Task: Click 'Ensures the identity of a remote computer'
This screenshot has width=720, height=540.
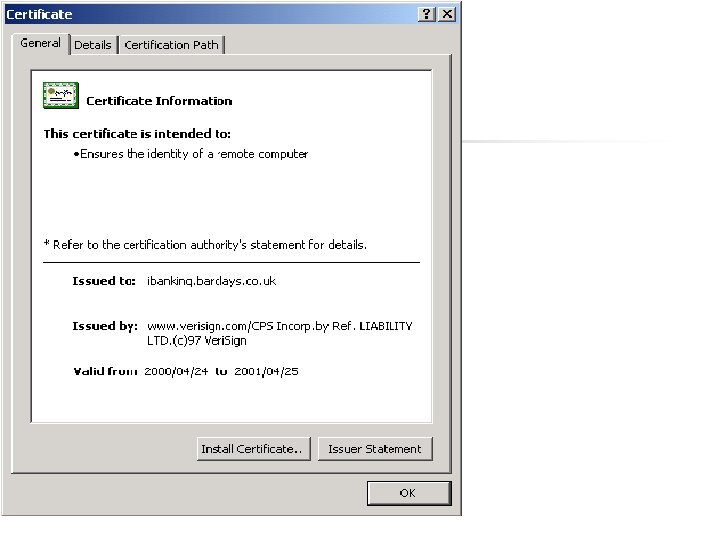Action: point(194,154)
